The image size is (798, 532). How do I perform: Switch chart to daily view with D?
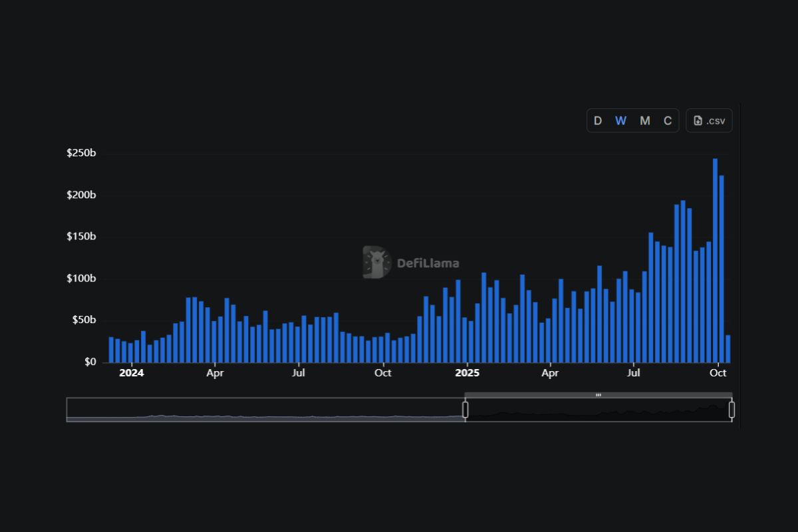[x=598, y=121]
